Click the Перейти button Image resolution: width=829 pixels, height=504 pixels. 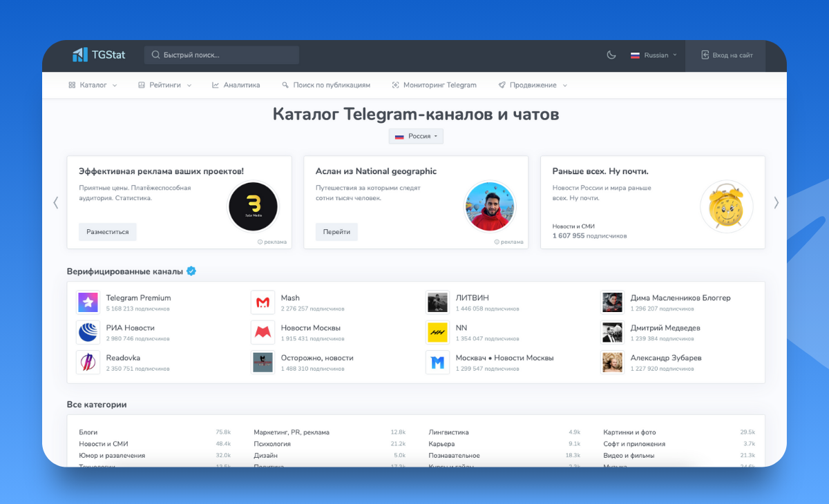pyautogui.click(x=336, y=232)
